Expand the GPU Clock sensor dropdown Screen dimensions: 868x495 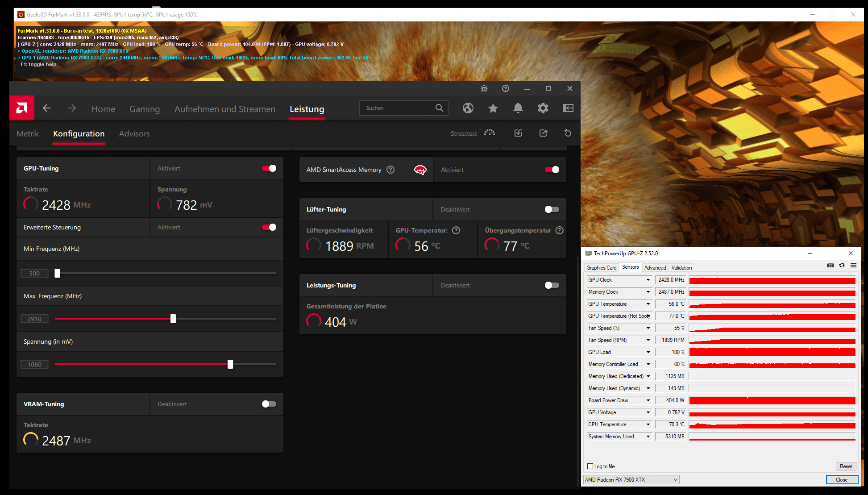[x=648, y=280]
